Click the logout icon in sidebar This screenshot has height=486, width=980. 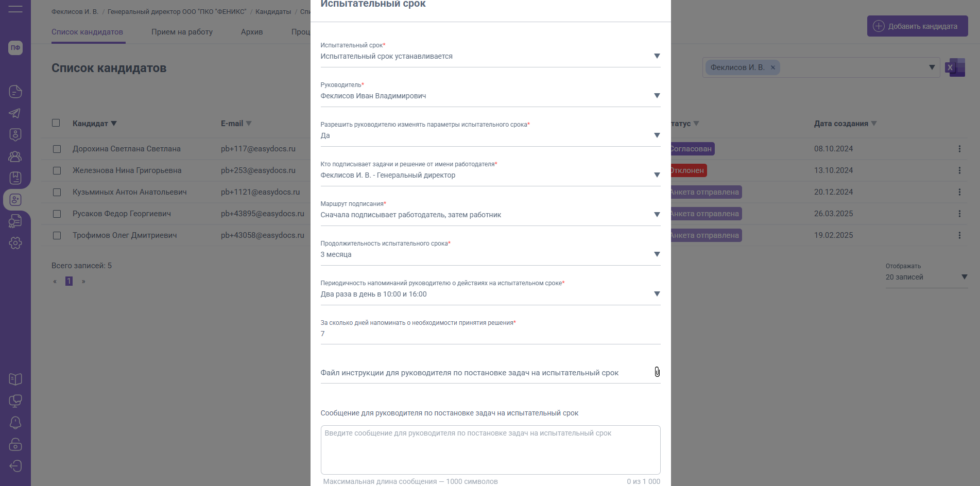point(15,466)
